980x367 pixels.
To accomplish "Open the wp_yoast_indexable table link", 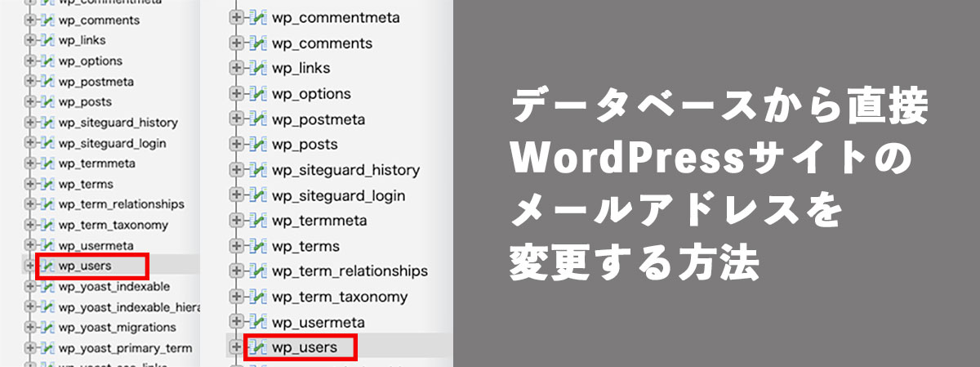I will click(114, 286).
